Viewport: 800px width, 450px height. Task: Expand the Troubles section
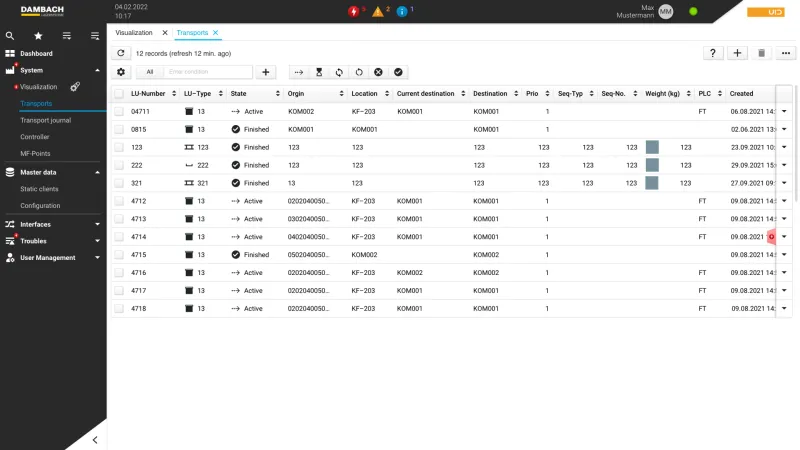pyautogui.click(x=97, y=241)
